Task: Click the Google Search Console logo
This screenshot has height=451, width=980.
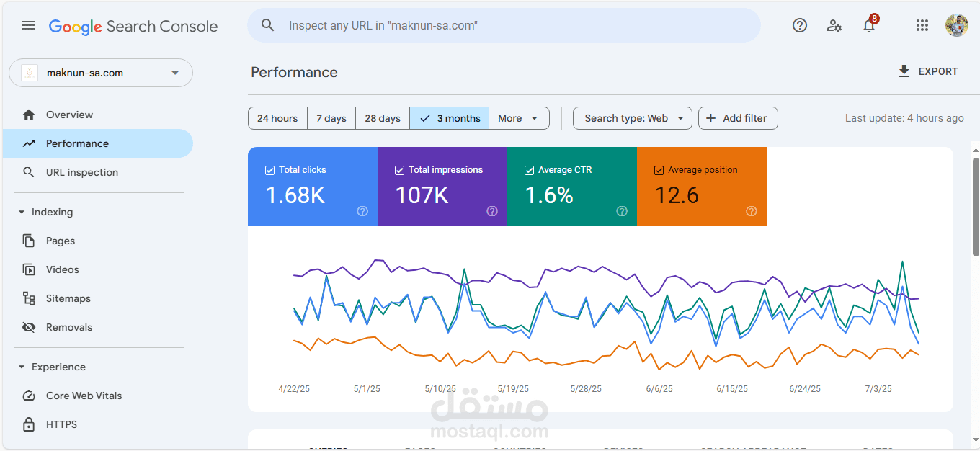Action: click(x=133, y=27)
